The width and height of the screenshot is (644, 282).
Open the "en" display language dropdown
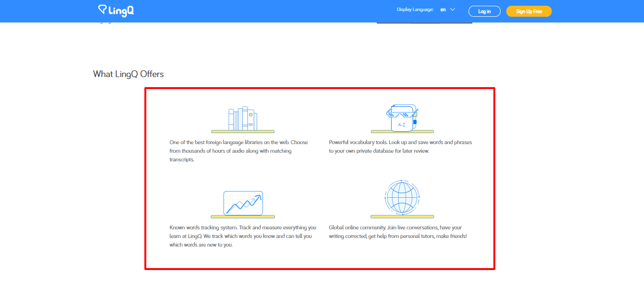[443, 10]
